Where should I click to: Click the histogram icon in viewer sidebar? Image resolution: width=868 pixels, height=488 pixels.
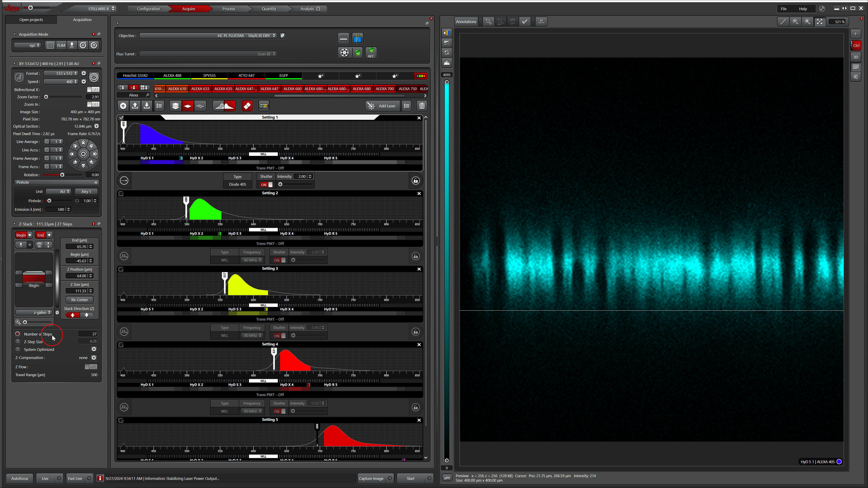point(446,63)
